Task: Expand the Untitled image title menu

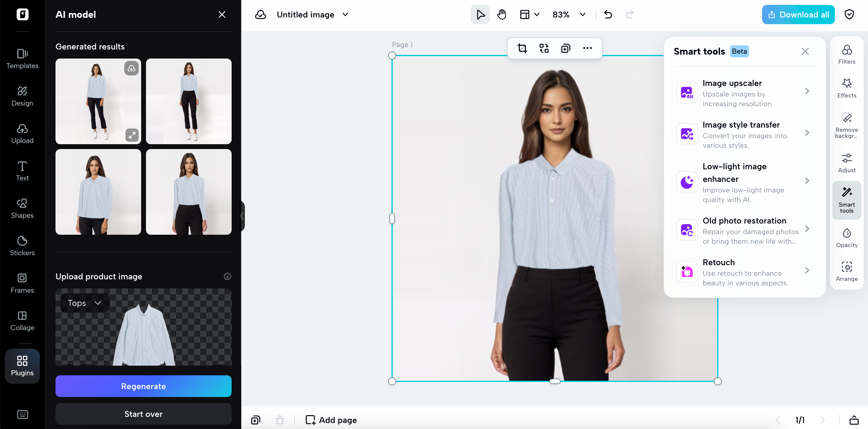Action: click(345, 14)
